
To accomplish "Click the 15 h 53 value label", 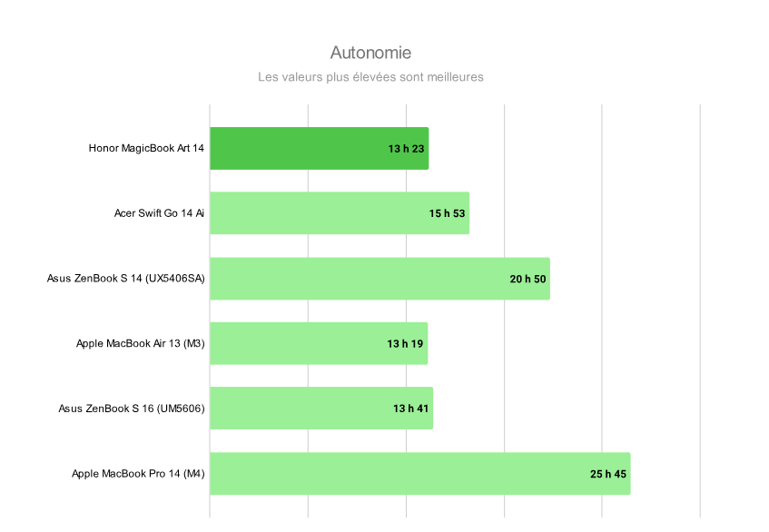I will coord(447,213).
